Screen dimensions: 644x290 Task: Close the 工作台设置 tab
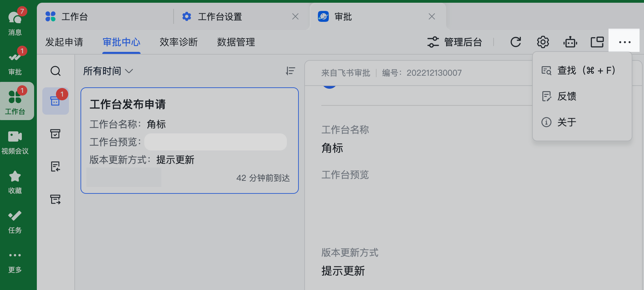pos(295,16)
